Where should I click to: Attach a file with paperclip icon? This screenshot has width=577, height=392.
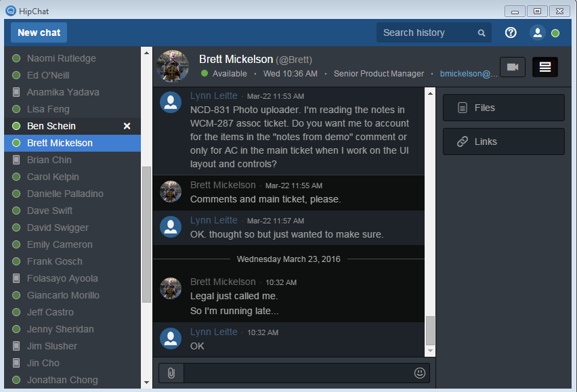(x=171, y=373)
